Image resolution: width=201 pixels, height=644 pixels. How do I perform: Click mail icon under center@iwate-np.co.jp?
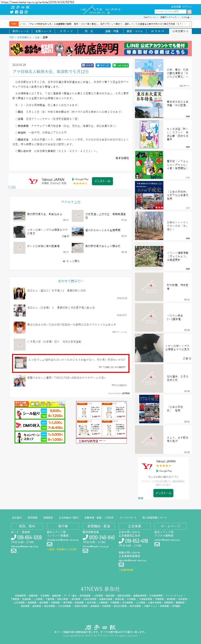157,544
